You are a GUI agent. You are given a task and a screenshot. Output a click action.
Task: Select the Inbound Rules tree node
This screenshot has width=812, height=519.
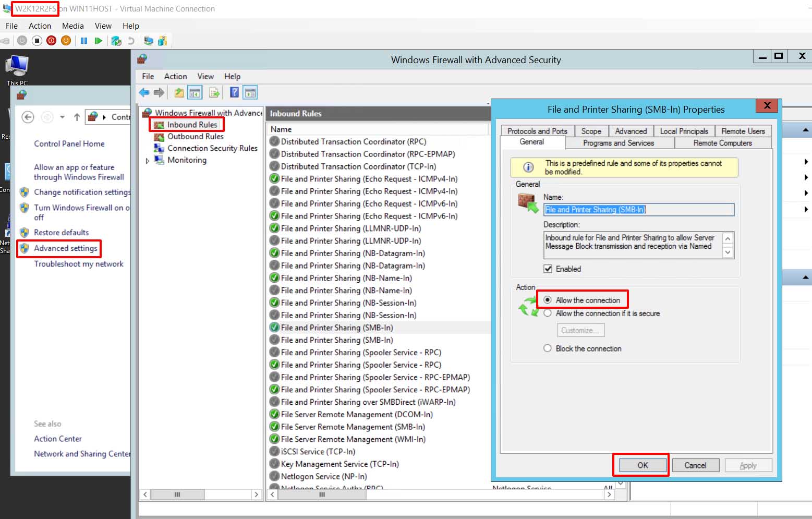[x=192, y=125]
